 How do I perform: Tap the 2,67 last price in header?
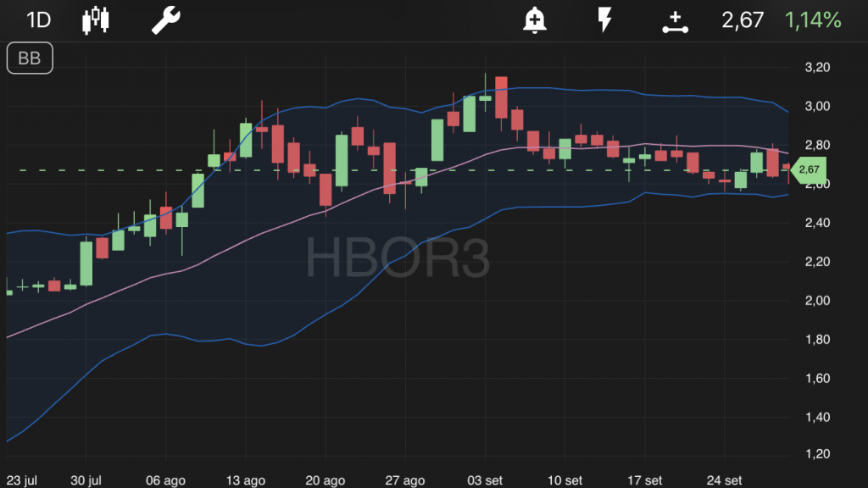point(743,20)
